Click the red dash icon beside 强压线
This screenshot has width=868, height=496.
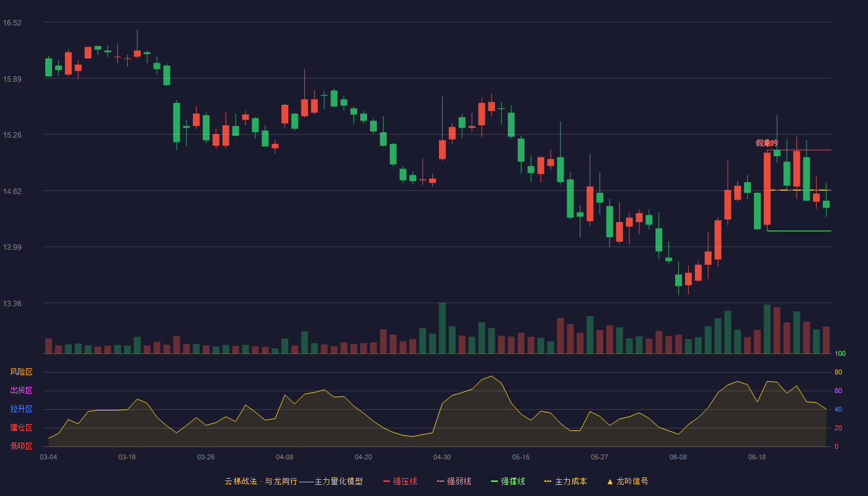(x=386, y=481)
